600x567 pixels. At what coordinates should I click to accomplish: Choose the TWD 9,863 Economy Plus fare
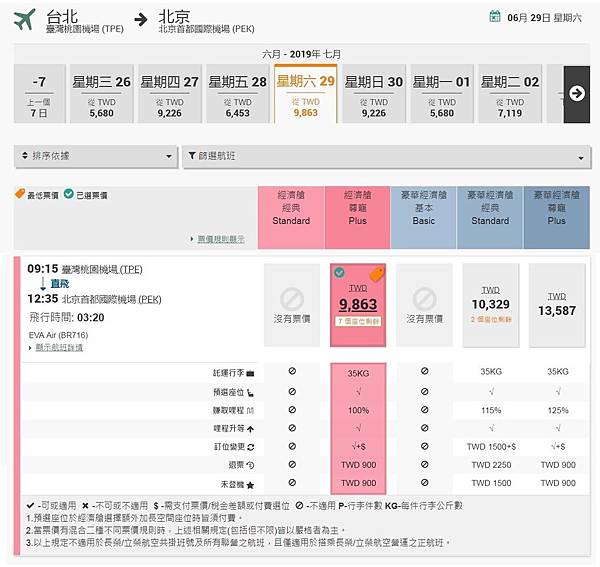(358, 305)
